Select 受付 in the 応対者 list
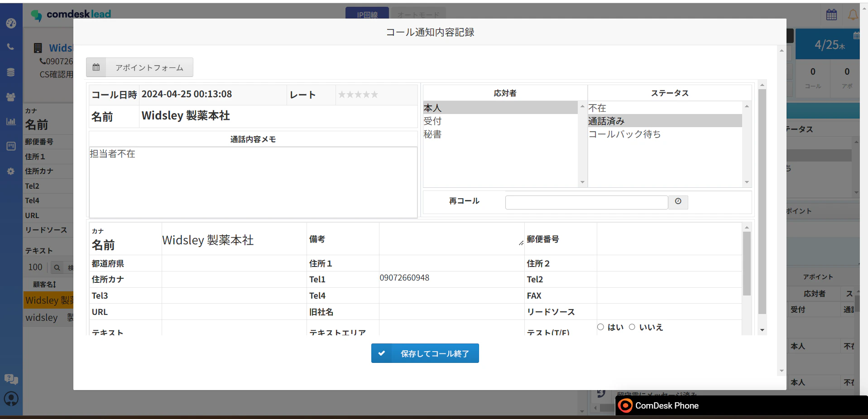Image resolution: width=868 pixels, height=419 pixels. (x=500, y=121)
